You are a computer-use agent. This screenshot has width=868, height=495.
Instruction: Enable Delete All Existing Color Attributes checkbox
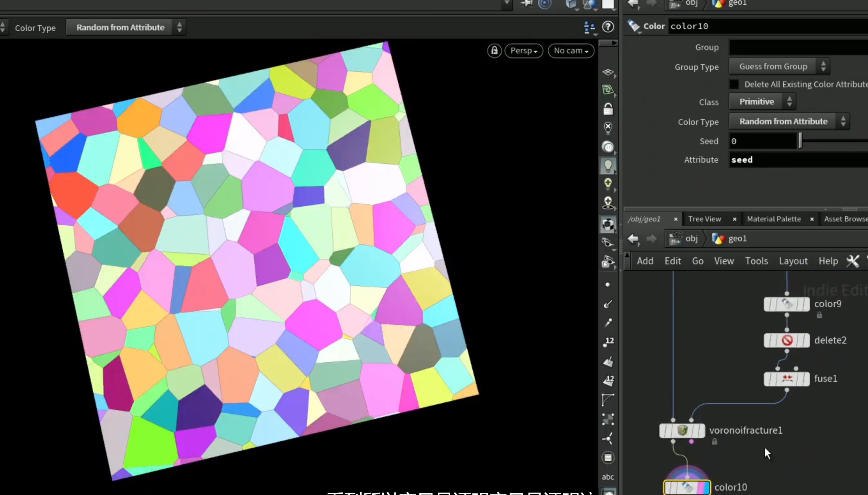click(x=734, y=84)
